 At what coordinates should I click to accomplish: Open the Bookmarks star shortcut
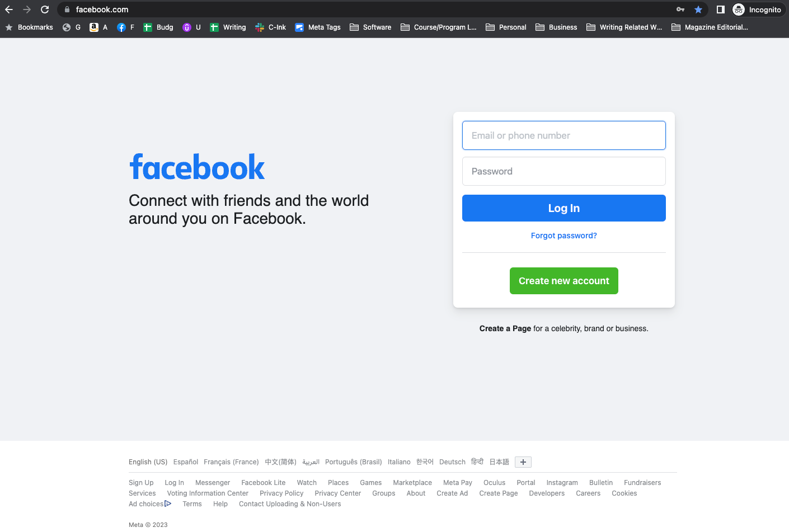pos(29,27)
